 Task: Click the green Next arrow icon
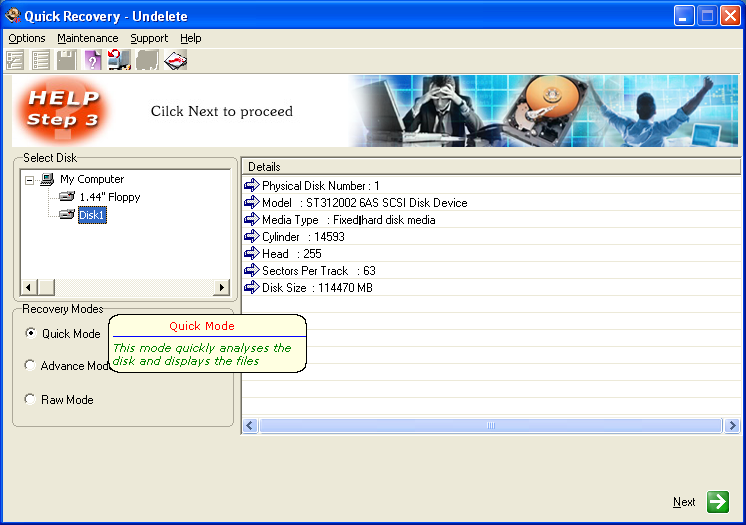coord(717,502)
